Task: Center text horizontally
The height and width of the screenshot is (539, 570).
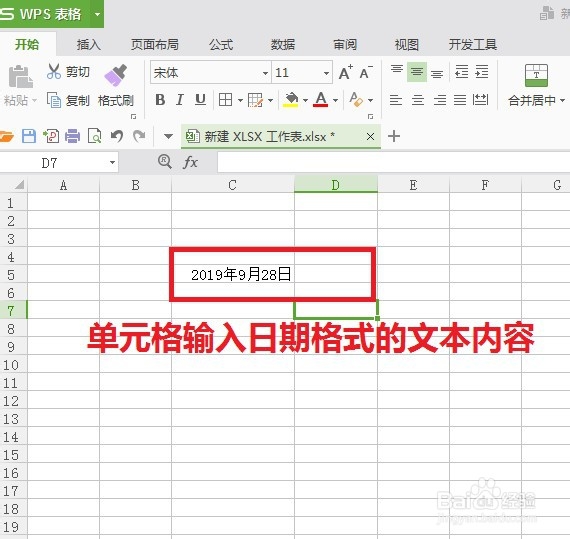Action: (x=418, y=100)
